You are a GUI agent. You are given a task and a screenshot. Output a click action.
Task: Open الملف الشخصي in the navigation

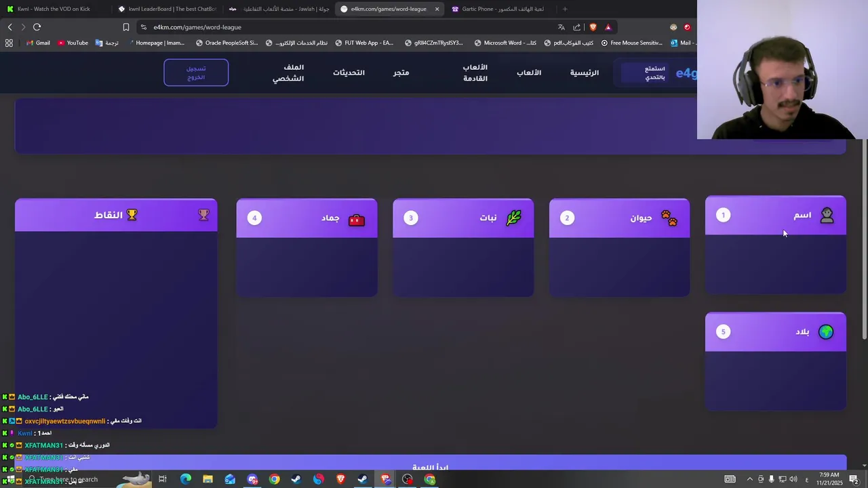(288, 73)
